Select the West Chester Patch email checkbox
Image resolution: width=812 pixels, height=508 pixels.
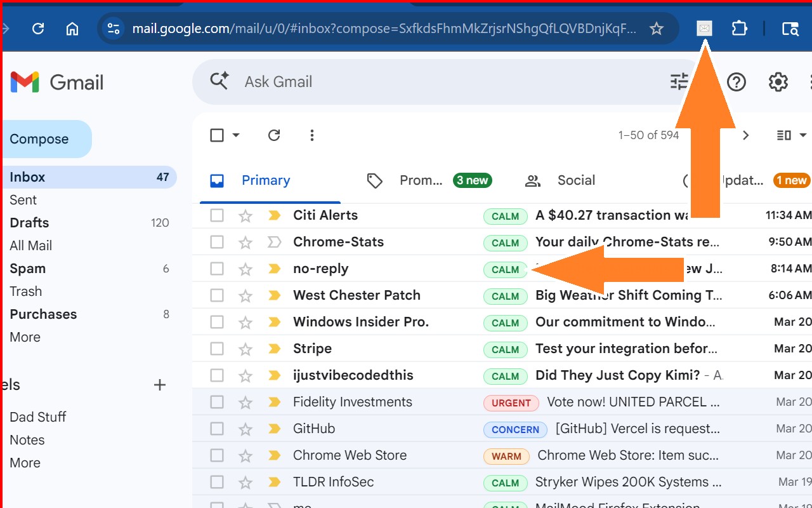tap(217, 295)
